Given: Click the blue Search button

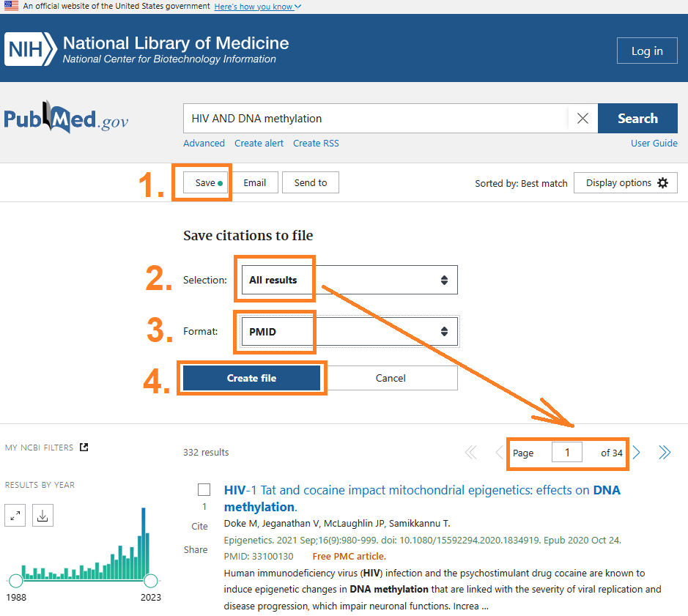Looking at the screenshot, I should point(637,119).
